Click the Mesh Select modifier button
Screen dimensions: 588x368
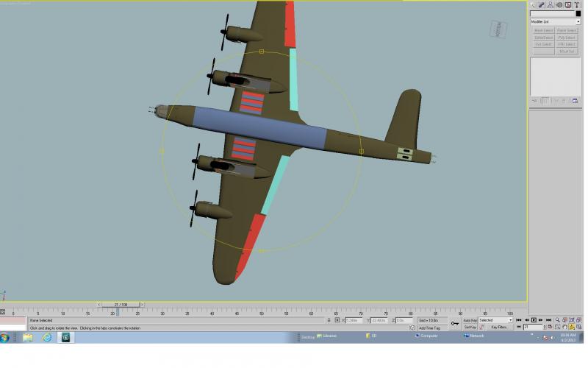click(543, 30)
